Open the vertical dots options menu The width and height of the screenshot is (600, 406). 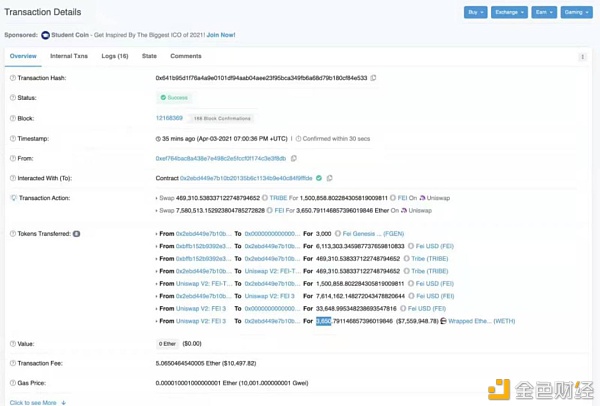point(582,57)
